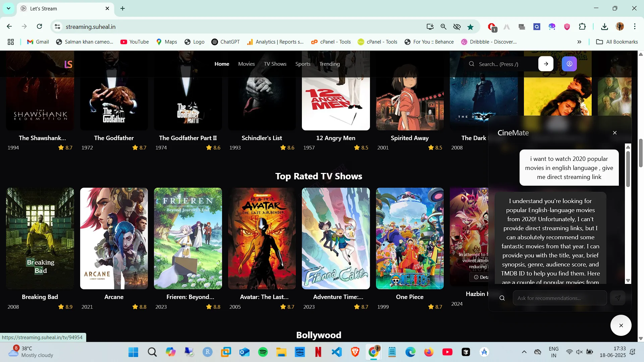Switch to Let's Stream tab

(x=65, y=8)
